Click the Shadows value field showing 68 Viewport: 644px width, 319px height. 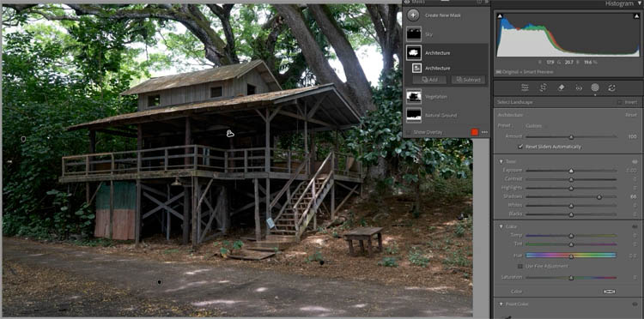pos(633,197)
